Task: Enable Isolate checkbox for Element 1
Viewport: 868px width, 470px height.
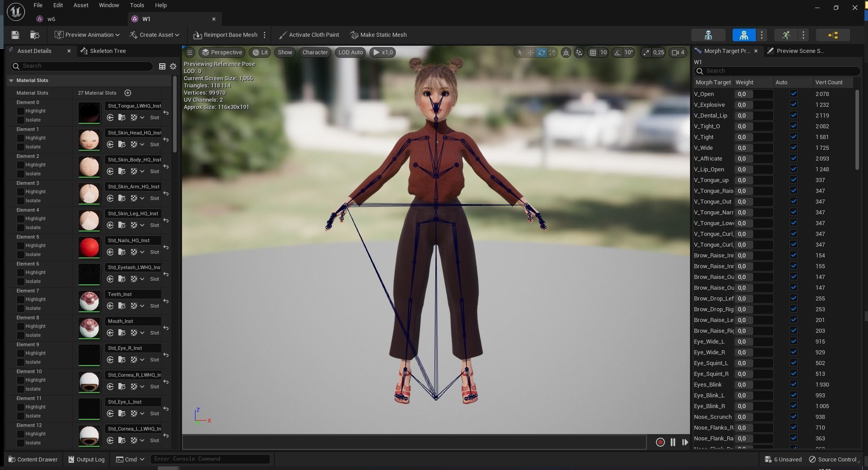Action: [21, 147]
